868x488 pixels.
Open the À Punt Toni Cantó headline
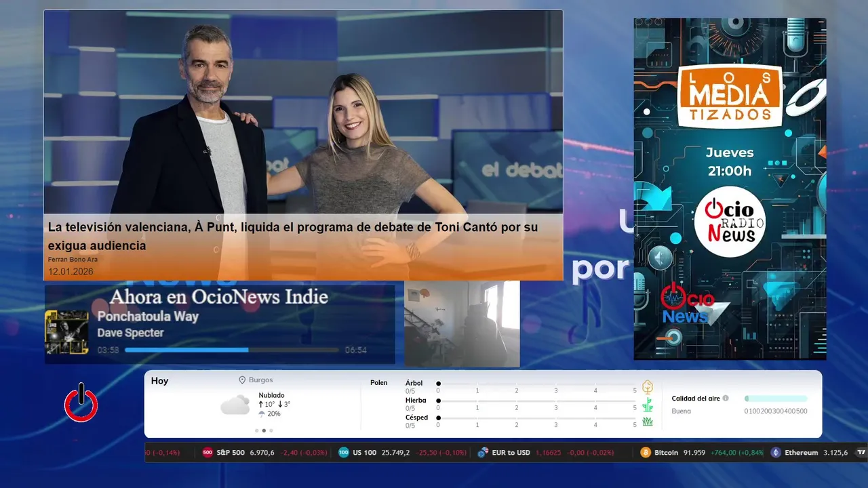(x=293, y=236)
